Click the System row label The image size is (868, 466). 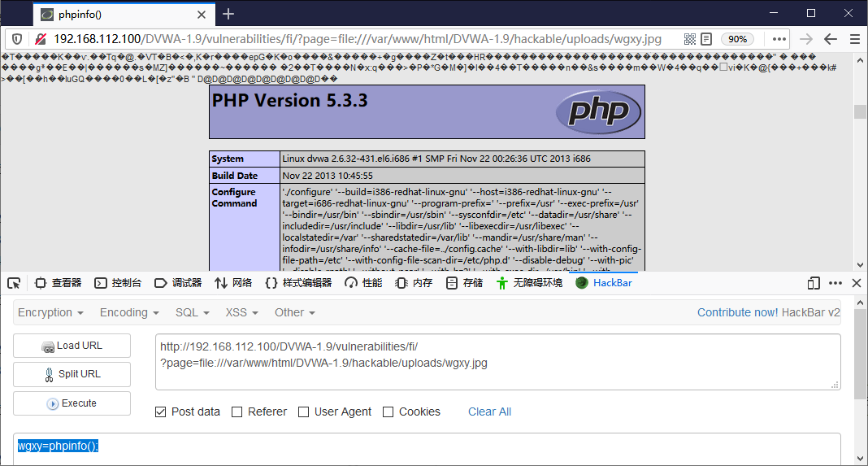(228, 159)
